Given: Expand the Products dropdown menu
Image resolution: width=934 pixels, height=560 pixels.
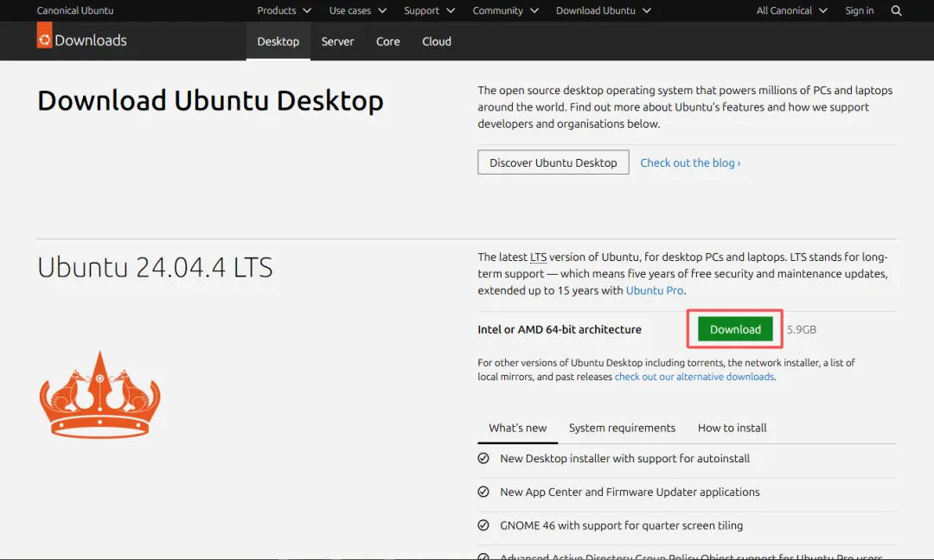Looking at the screenshot, I should click(285, 10).
